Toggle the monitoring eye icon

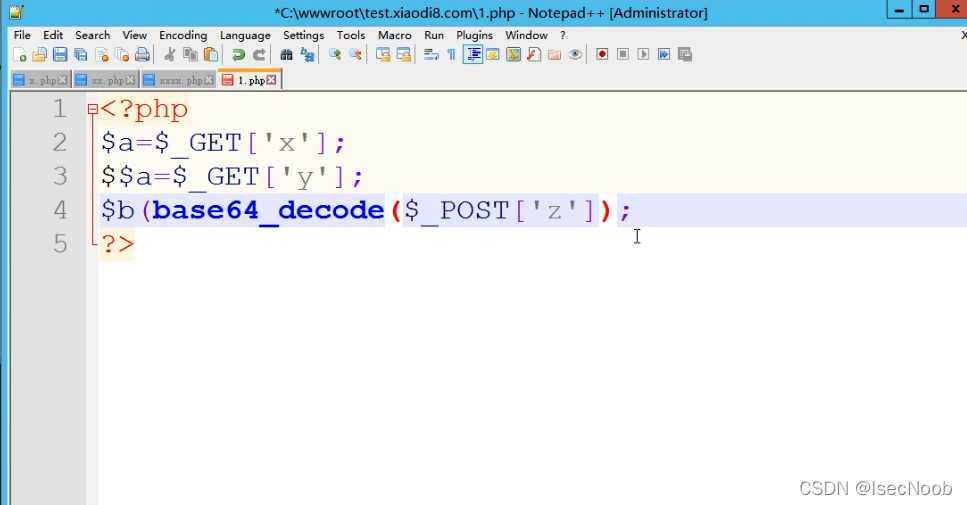tap(575, 55)
